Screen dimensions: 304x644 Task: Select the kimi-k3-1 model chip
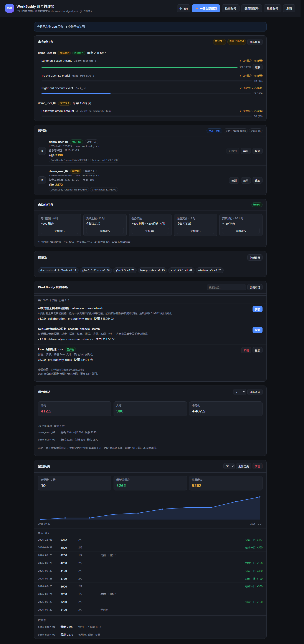182,270
